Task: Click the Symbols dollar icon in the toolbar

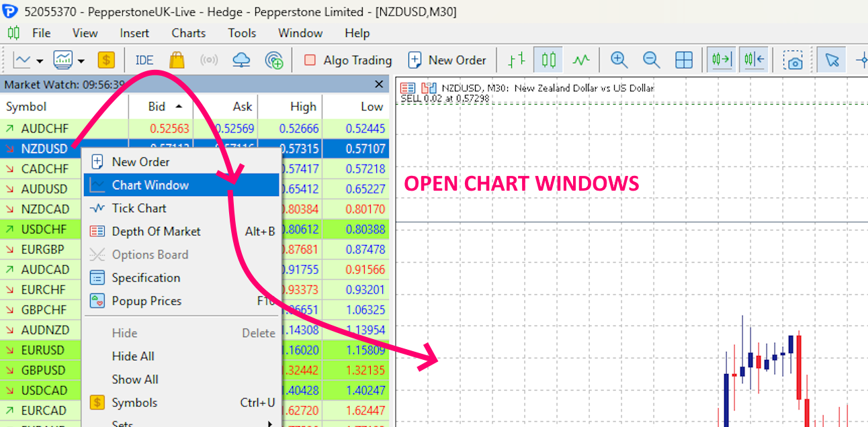Action: (x=106, y=60)
